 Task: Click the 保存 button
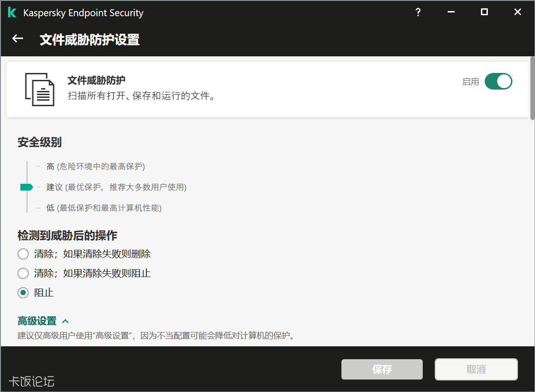tap(382, 369)
